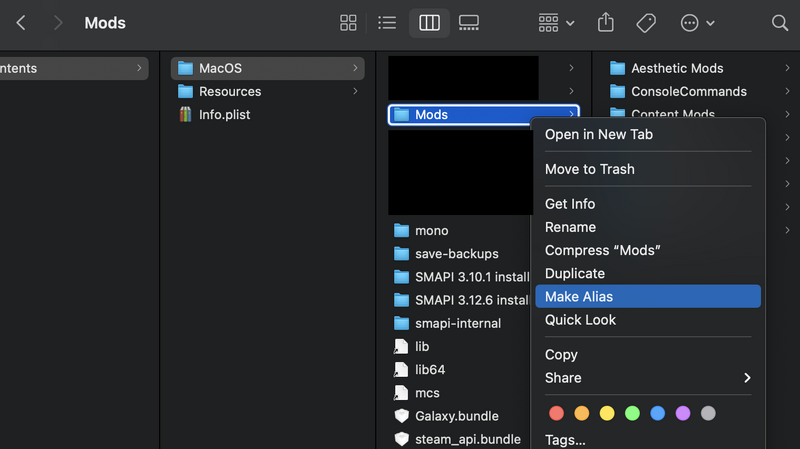The image size is (800, 449).
Task: Apply the purple tag color
Action: (683, 413)
